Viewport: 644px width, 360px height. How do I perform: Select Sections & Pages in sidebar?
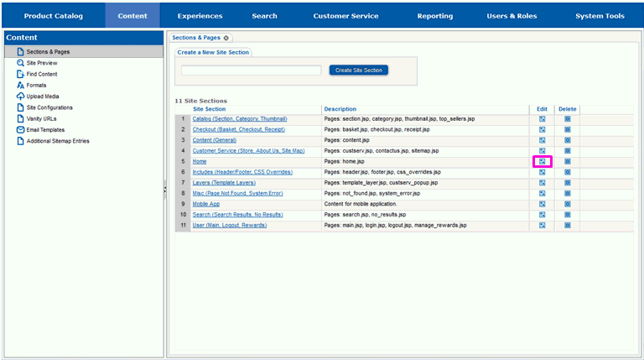click(x=84, y=52)
